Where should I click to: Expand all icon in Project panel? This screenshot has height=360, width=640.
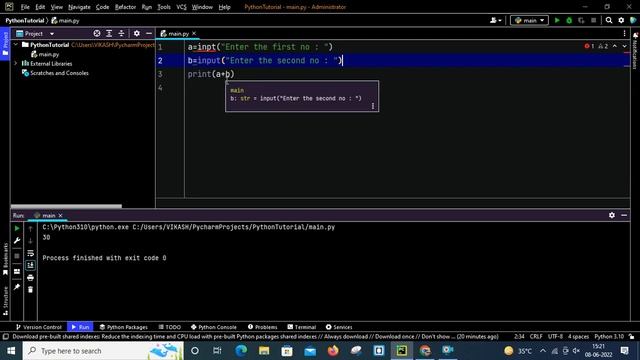pos(109,33)
